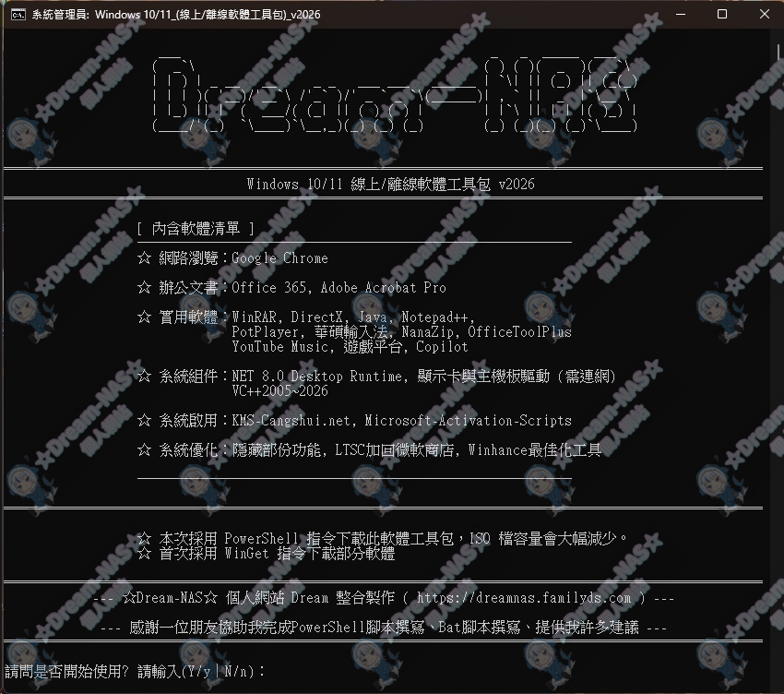Image resolution: width=784 pixels, height=694 pixels.
Task: Click the dreamnas.familyds.com URL
Action: [524, 597]
